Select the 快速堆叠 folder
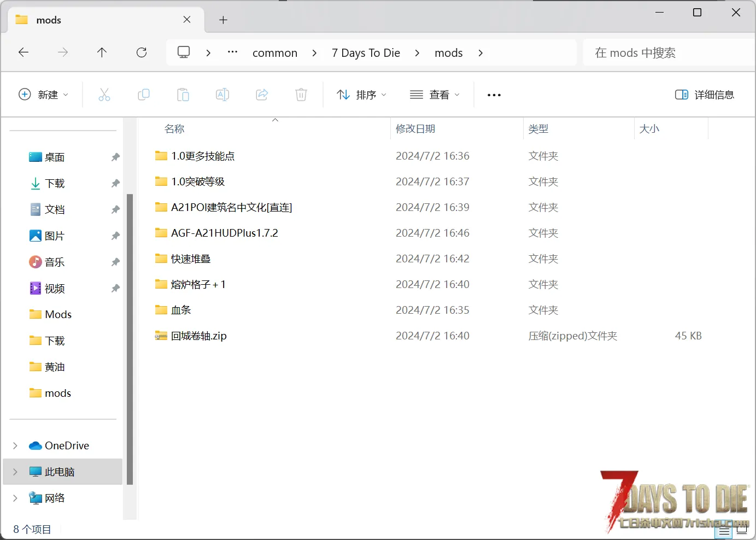This screenshot has width=756, height=540. [191, 259]
